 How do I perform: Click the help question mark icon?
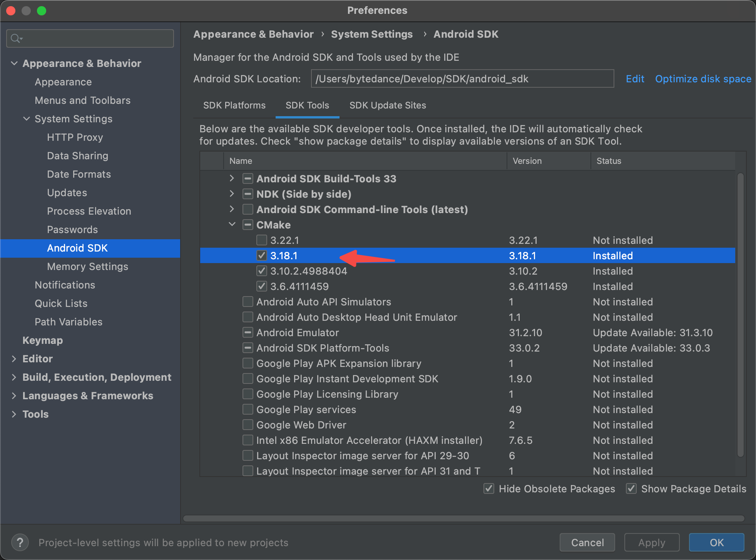(x=20, y=542)
